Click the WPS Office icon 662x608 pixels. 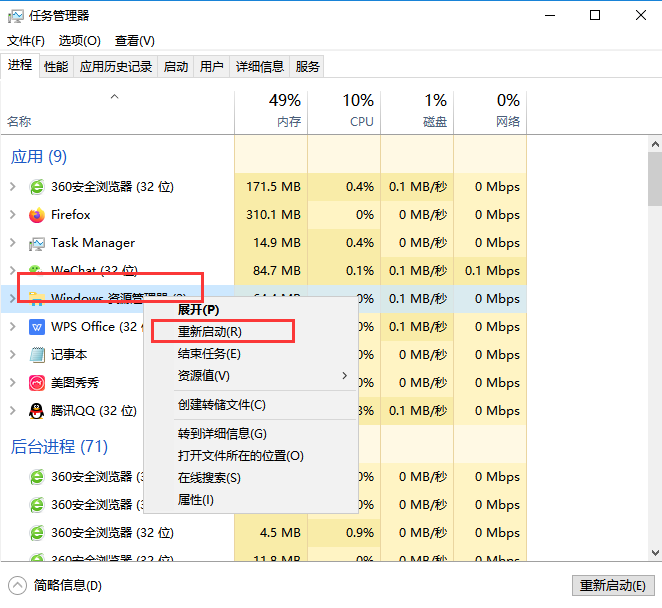[37, 327]
